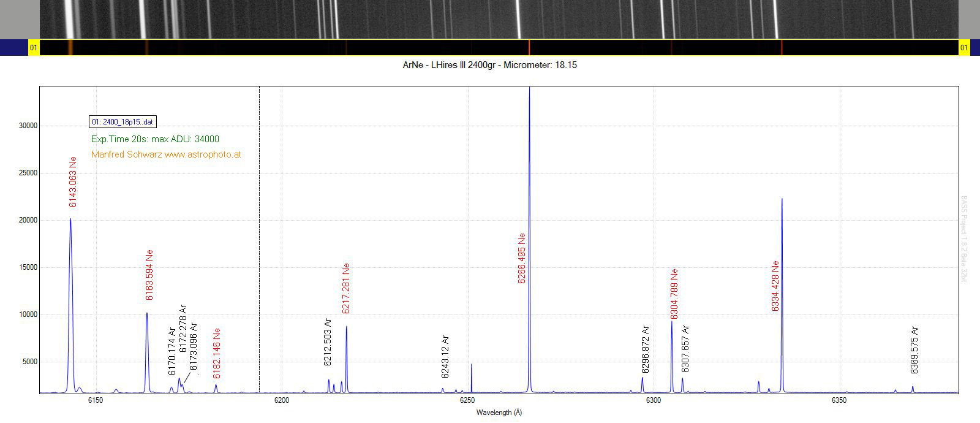Select the 6217.281 Ne line label
980x423 pixels.
pyautogui.click(x=346, y=288)
